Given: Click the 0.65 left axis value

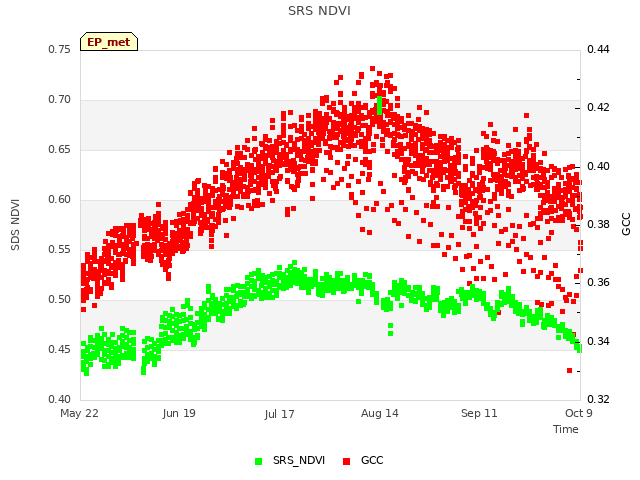Looking at the screenshot, I should (x=60, y=149).
